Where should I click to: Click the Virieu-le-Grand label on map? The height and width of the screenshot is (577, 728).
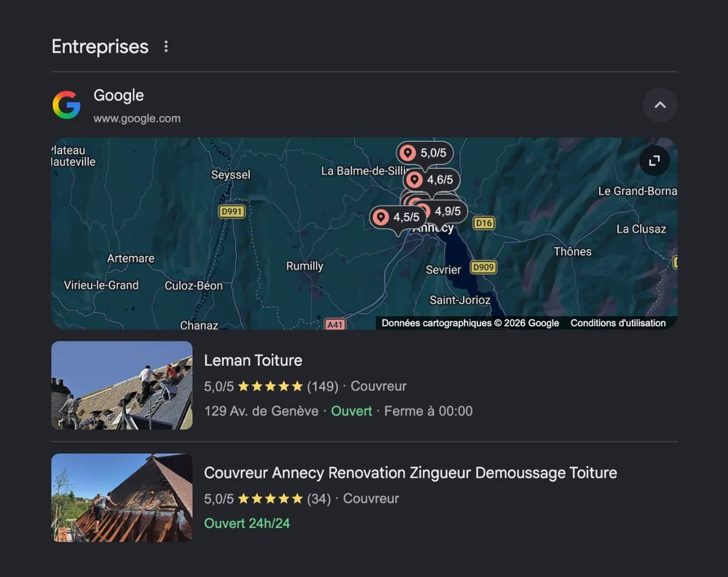point(101,286)
